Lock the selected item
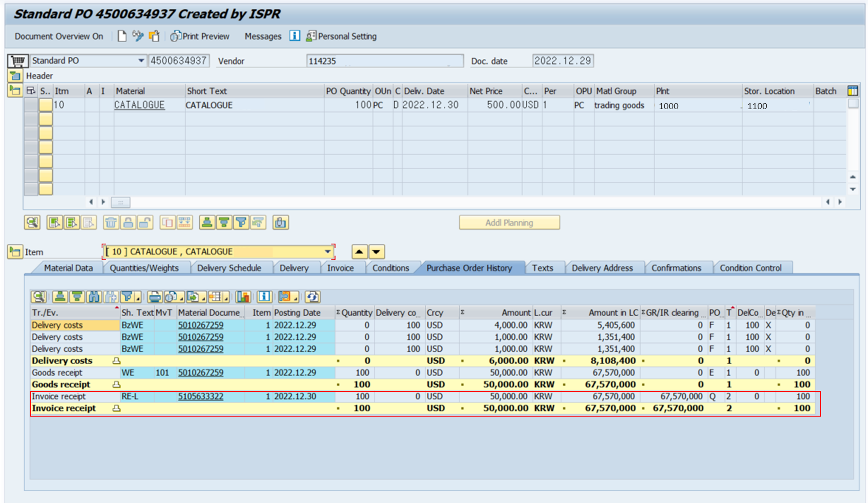 129,222
